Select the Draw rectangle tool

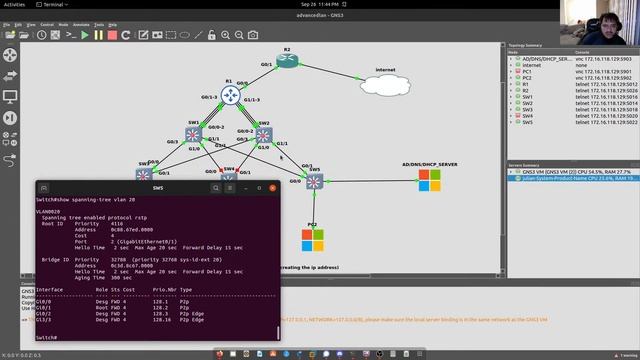click(x=171, y=35)
